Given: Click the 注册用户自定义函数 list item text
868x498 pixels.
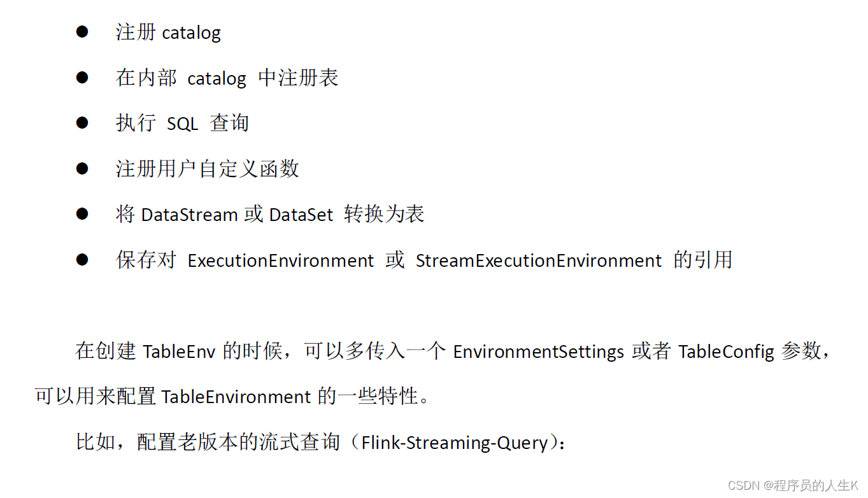Looking at the screenshot, I should coord(207,169).
